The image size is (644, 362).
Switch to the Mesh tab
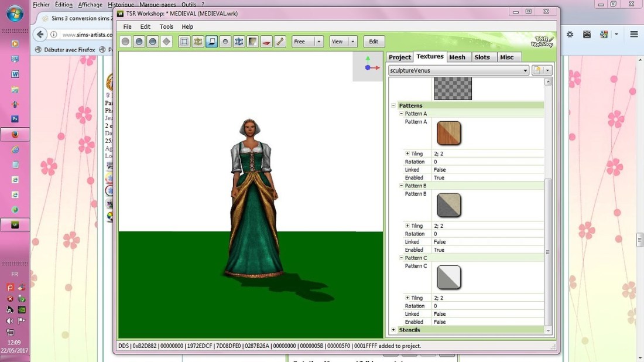click(457, 57)
